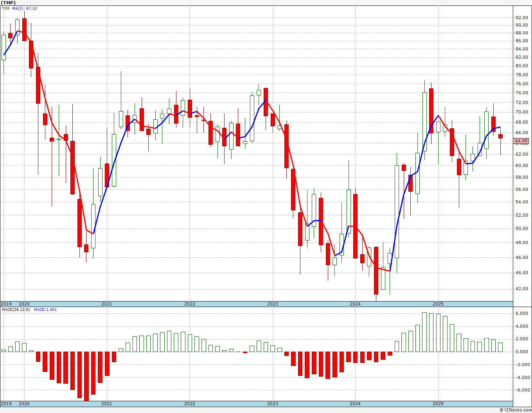Click the 66.00 price axis label
This screenshot has height=413, width=532.
521,133
